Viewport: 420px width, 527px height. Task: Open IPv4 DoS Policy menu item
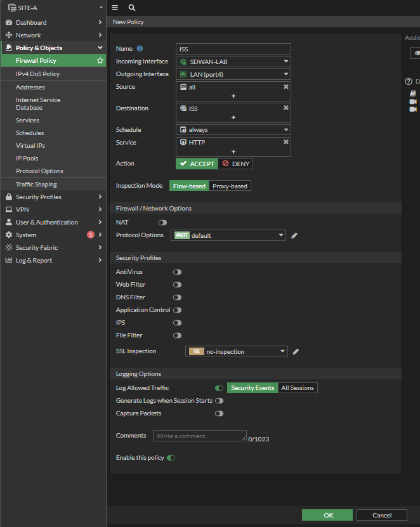38,74
